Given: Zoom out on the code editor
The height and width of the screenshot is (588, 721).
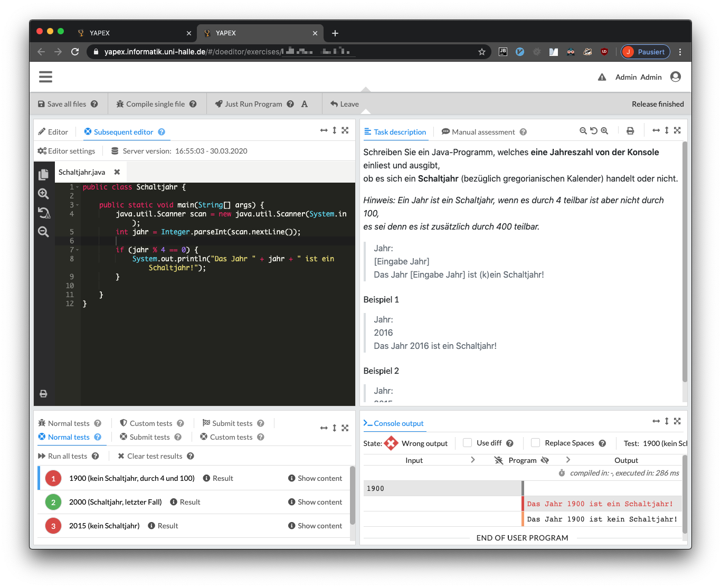Looking at the screenshot, I should tap(43, 232).
